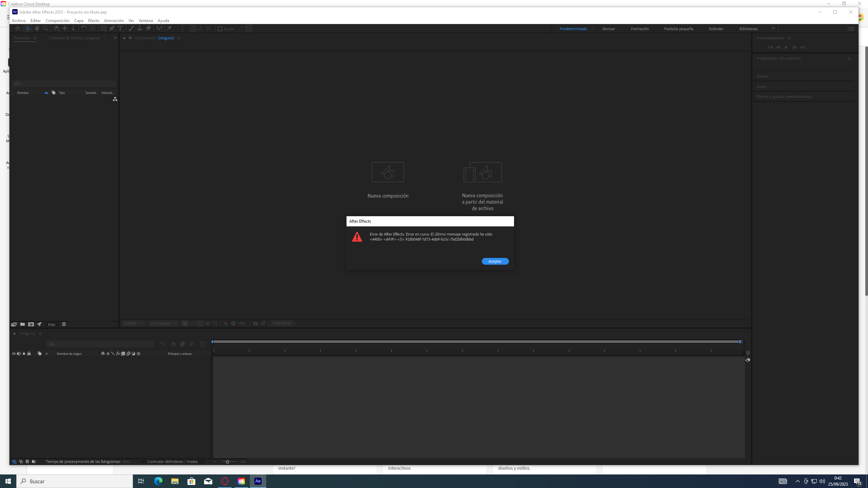Open the Composición menu

coord(57,21)
